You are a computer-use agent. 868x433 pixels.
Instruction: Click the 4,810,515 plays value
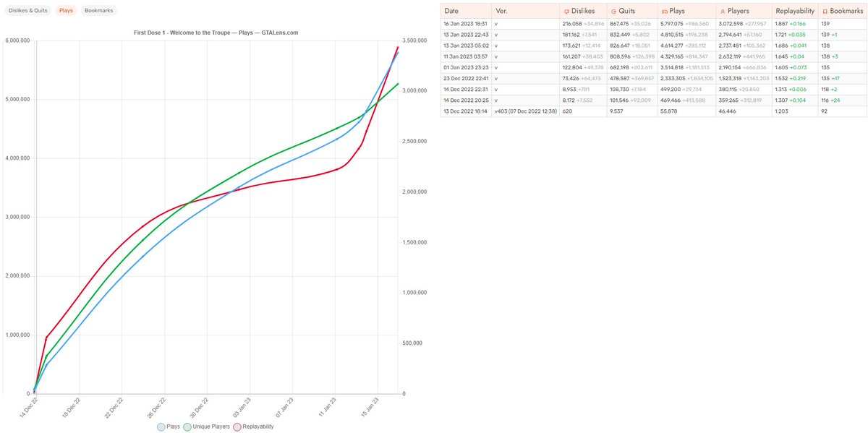click(x=673, y=34)
